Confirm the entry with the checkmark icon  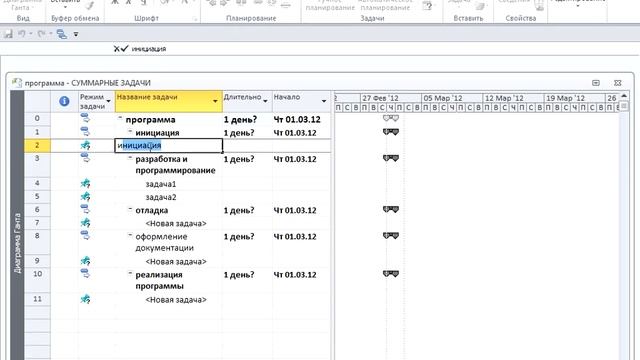pyautogui.click(x=124, y=48)
